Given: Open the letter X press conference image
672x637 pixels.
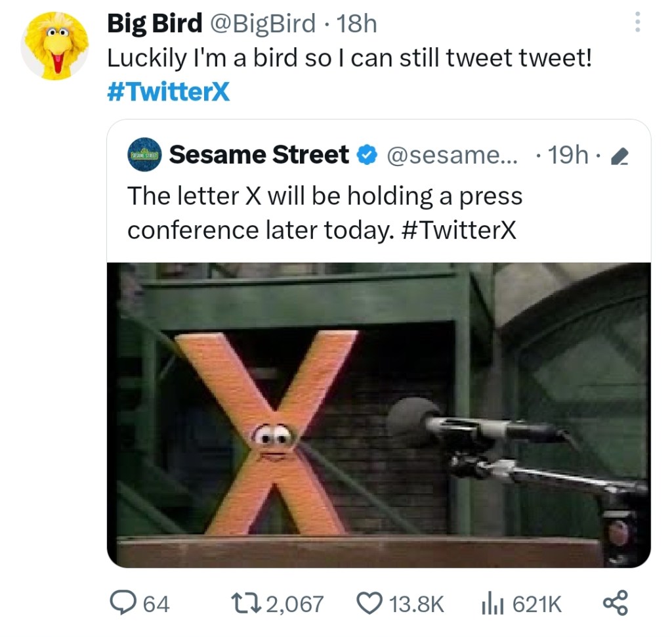Looking at the screenshot, I should pyautogui.click(x=379, y=414).
